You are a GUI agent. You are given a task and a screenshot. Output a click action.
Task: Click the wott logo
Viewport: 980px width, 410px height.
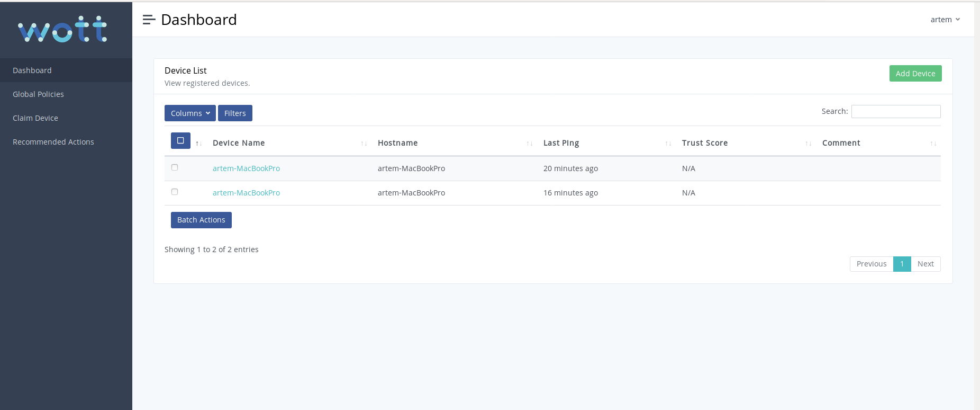(x=62, y=29)
